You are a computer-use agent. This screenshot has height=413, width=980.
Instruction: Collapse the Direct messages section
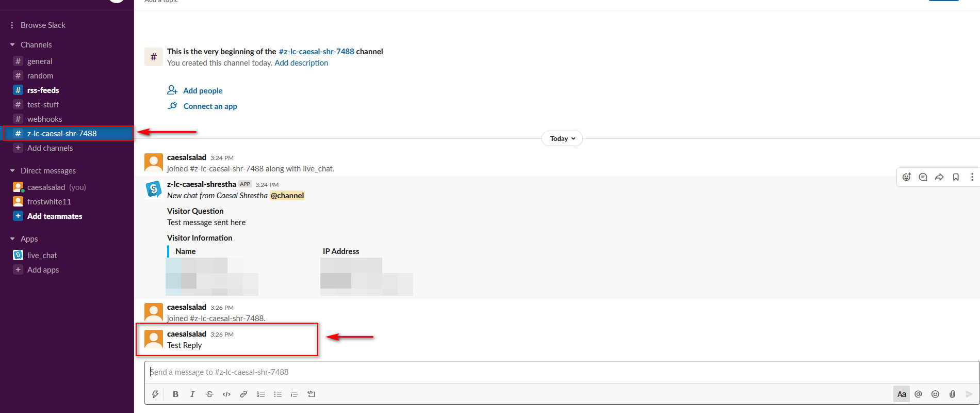(x=12, y=171)
